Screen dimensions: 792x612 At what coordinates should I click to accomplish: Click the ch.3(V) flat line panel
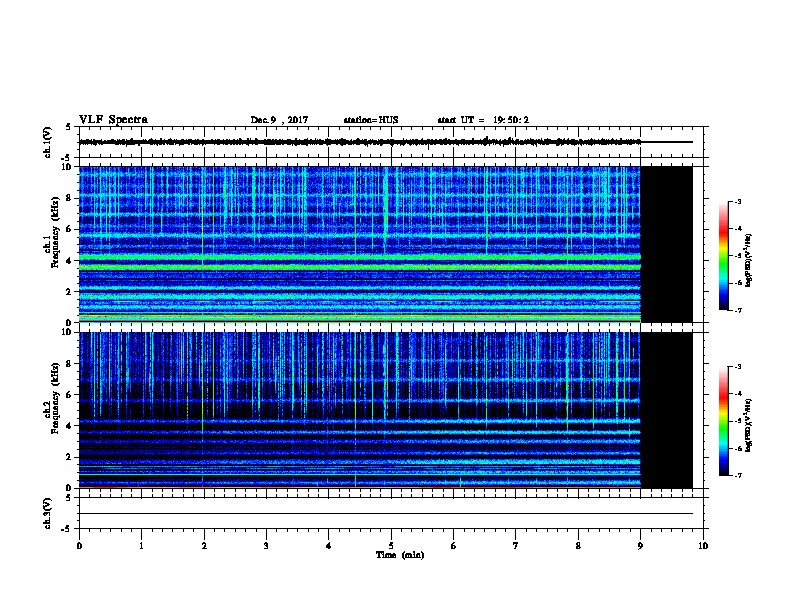[393, 513]
